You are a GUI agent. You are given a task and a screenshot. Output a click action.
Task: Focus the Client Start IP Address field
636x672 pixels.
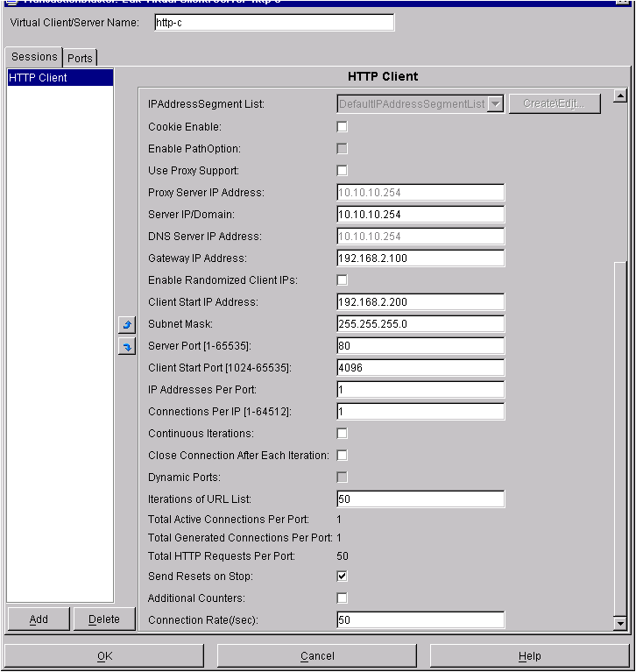click(x=420, y=302)
